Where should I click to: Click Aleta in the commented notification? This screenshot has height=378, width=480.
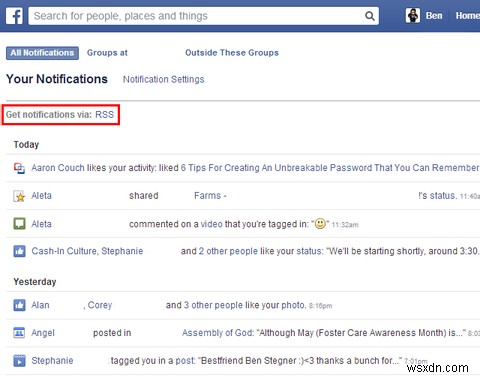pos(42,224)
